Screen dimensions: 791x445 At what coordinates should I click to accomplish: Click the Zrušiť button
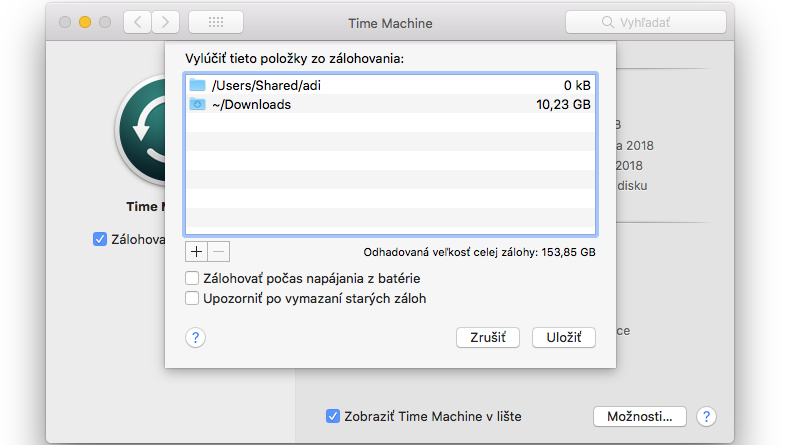(488, 338)
